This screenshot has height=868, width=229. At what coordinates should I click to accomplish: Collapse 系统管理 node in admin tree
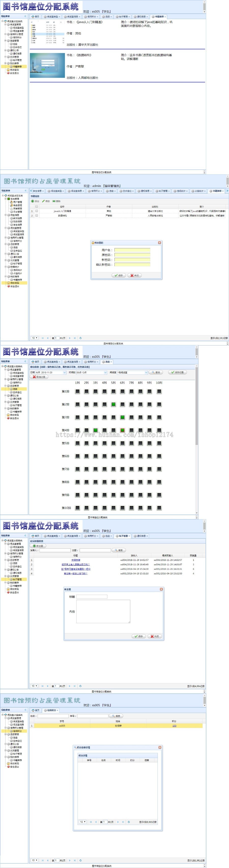(x=5, y=199)
